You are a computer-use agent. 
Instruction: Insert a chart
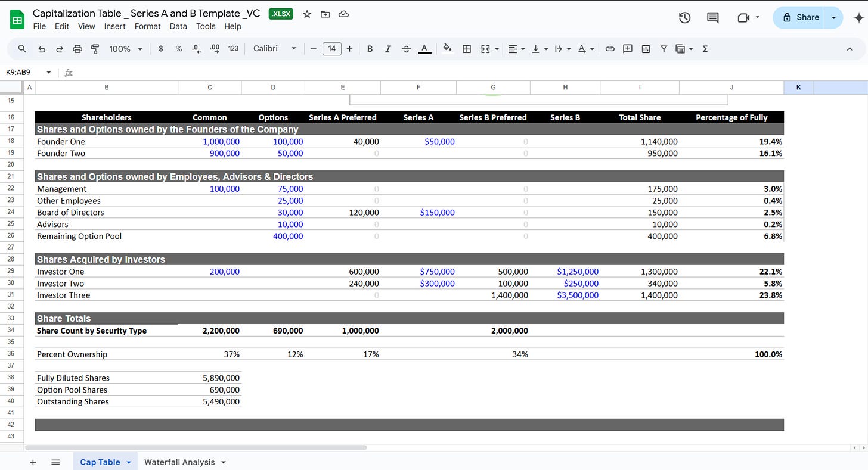(646, 49)
